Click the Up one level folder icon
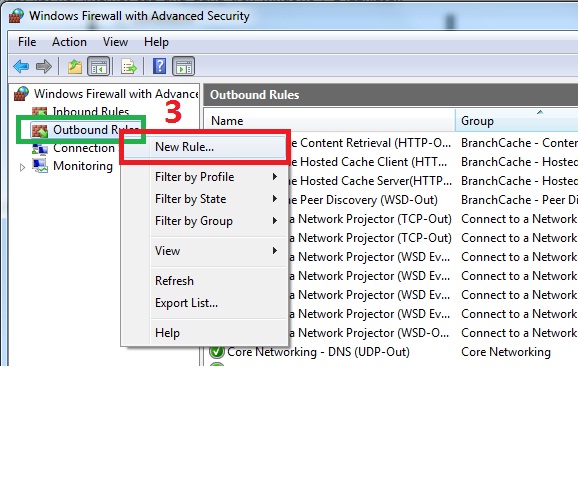578x483 pixels. click(74, 67)
